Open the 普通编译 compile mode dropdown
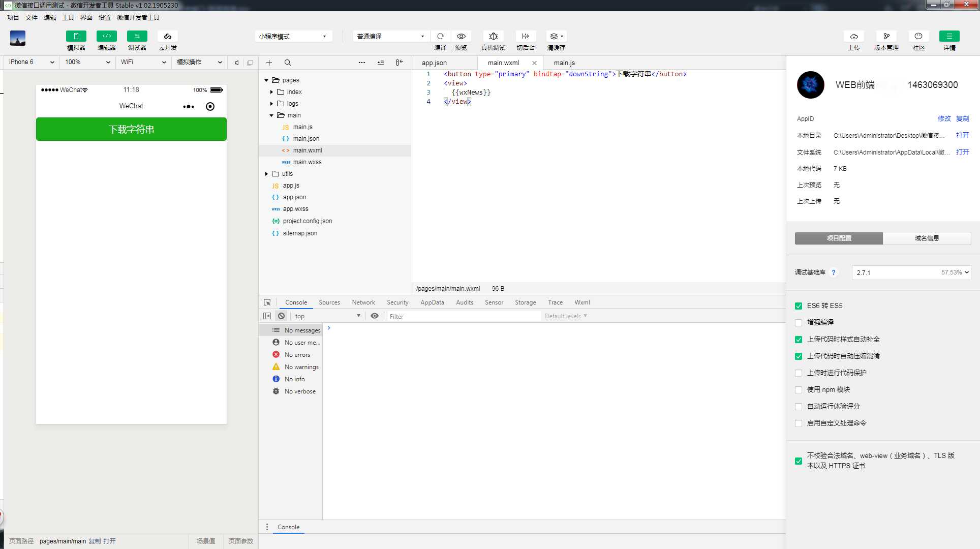 pyautogui.click(x=391, y=36)
